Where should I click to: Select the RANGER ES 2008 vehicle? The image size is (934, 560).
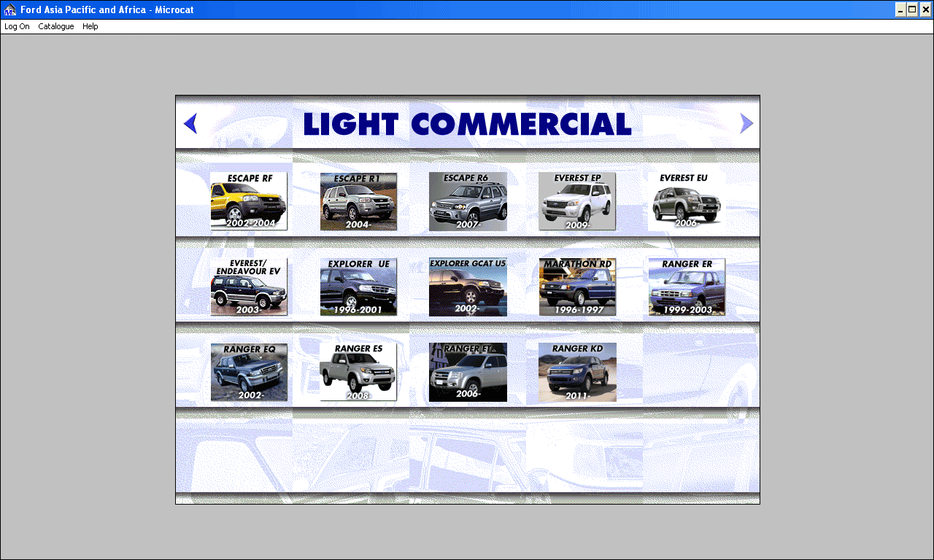click(358, 372)
